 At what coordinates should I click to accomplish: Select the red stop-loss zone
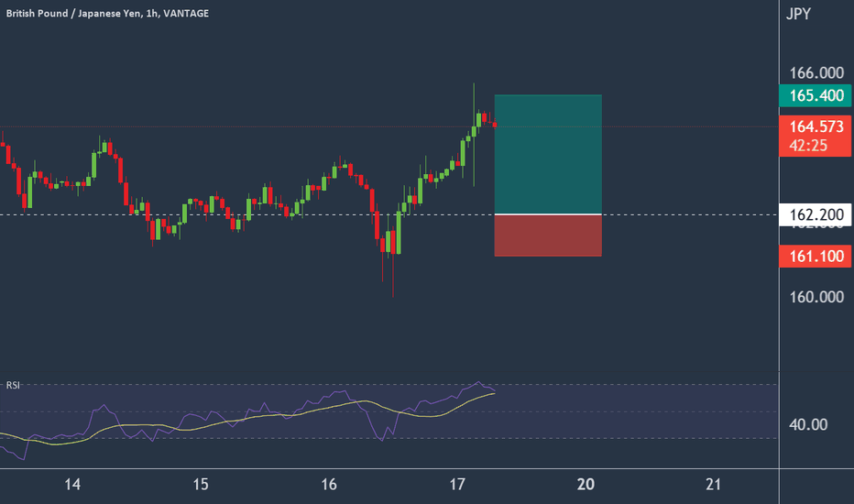pos(548,236)
